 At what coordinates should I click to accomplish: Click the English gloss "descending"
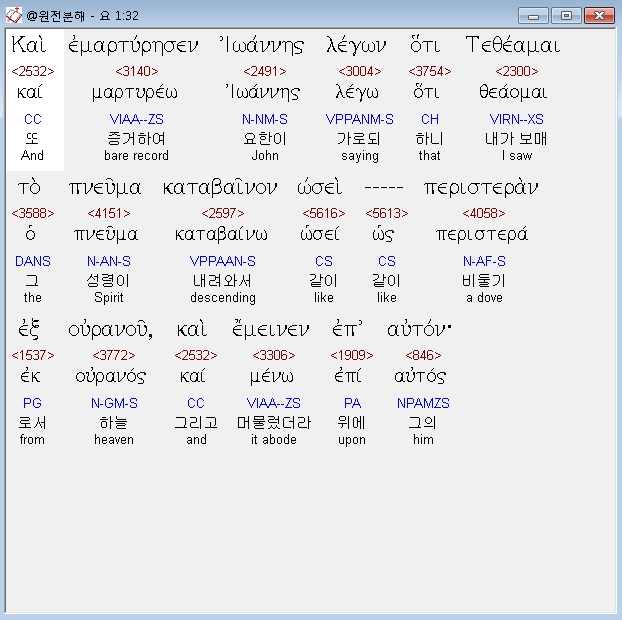[223, 298]
